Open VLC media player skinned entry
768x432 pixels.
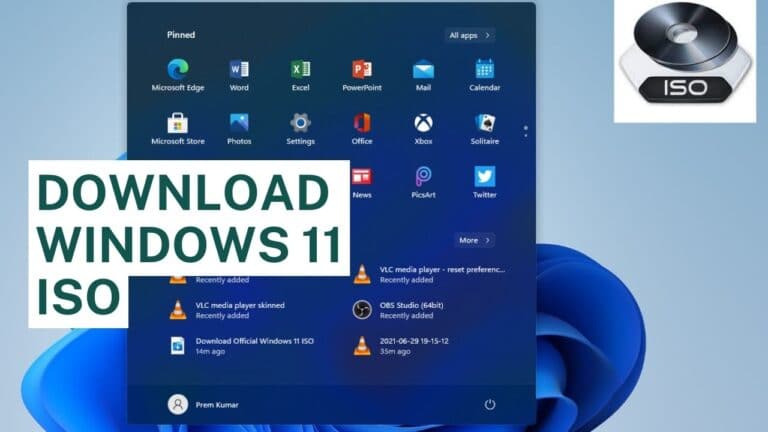point(227,310)
